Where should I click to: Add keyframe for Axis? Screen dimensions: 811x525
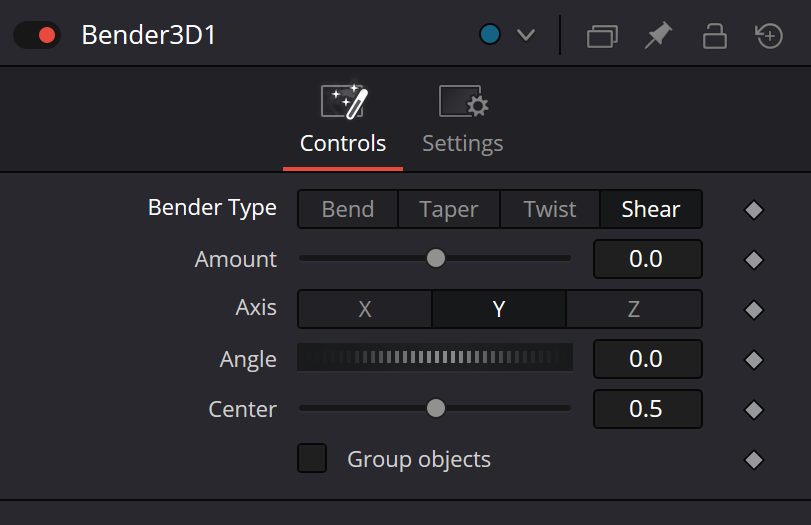(x=754, y=310)
